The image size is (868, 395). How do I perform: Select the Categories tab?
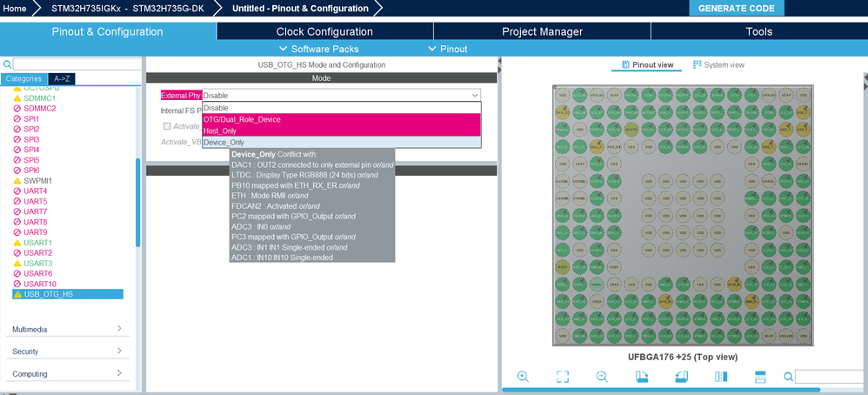[x=23, y=78]
